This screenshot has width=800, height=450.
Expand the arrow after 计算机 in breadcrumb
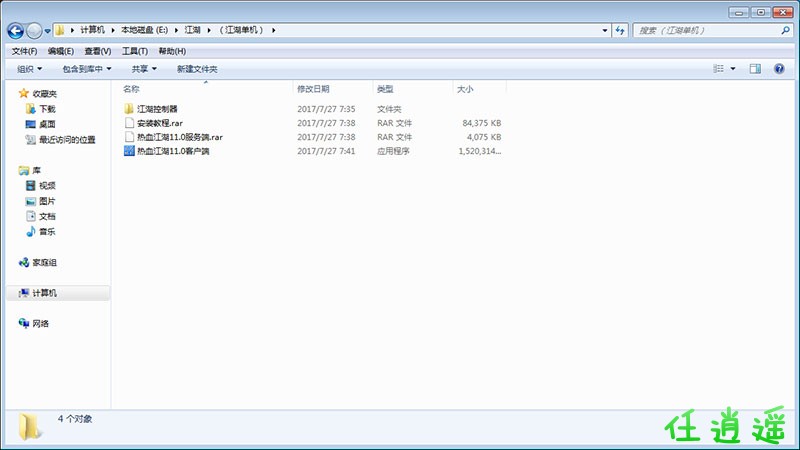point(113,30)
